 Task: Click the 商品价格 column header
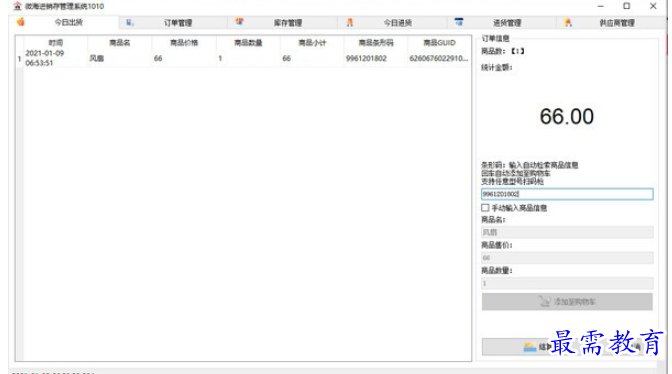tap(184, 42)
